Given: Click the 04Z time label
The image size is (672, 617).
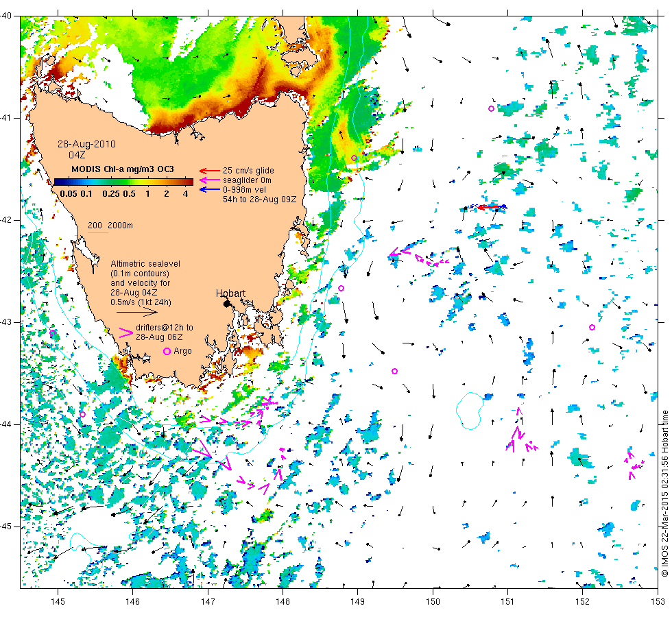Looking at the screenshot, I should tap(77, 155).
